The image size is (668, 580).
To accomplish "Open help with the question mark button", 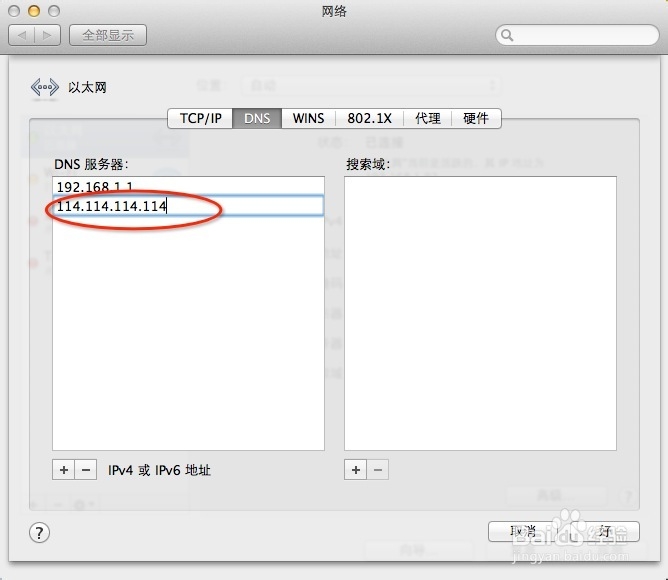I will pos(39,533).
